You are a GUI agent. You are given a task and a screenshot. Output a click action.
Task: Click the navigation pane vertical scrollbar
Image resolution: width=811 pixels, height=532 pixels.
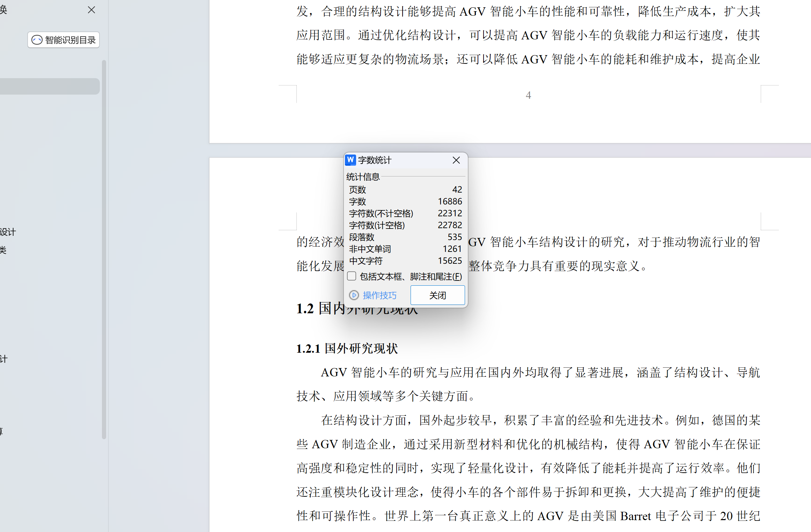point(104,249)
